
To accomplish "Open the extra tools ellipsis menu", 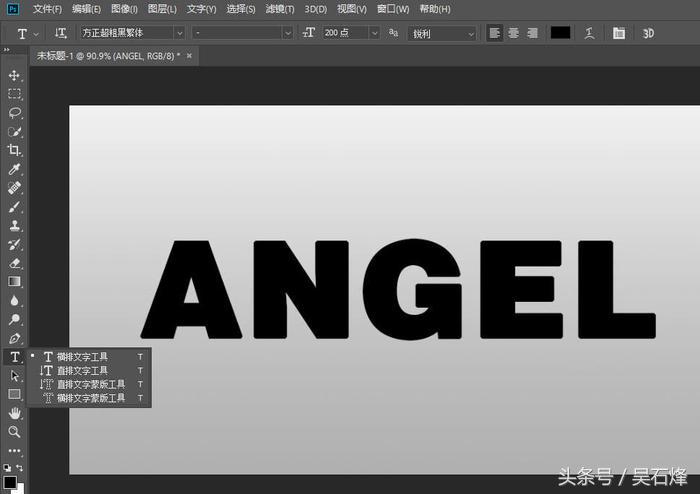I will coord(14,451).
